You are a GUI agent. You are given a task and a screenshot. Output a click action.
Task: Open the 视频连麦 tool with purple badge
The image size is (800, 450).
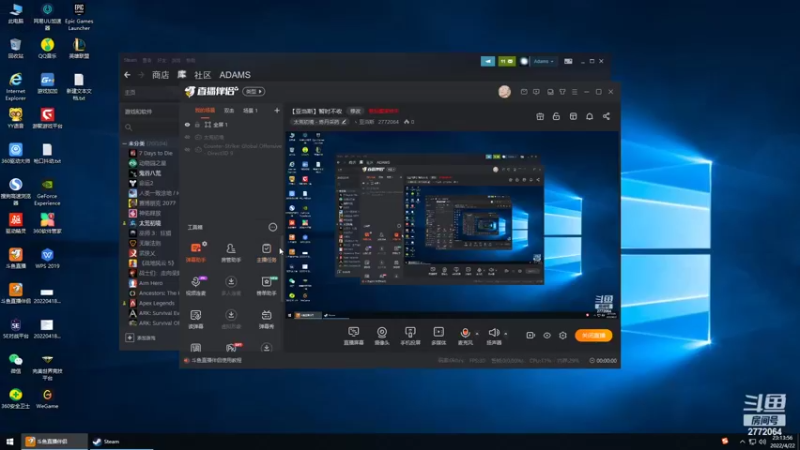coord(196,285)
